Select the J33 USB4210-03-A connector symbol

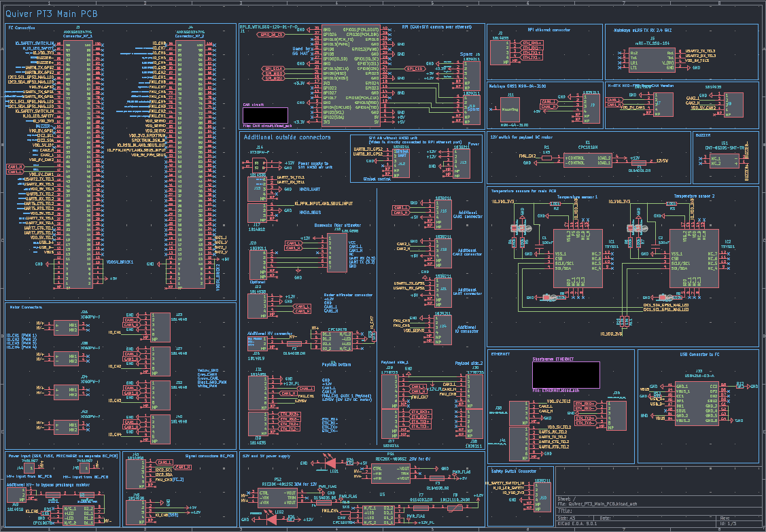click(697, 403)
